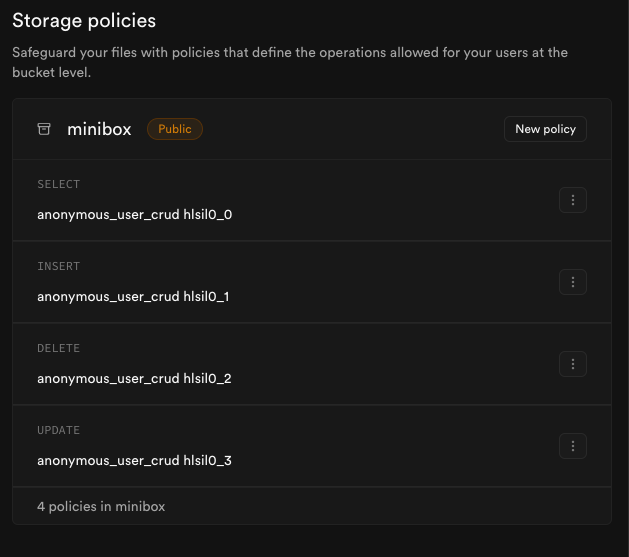The image size is (629, 557).
Task: Select policy anonymous_user_crud hlsil0_2
Action: 134,378
